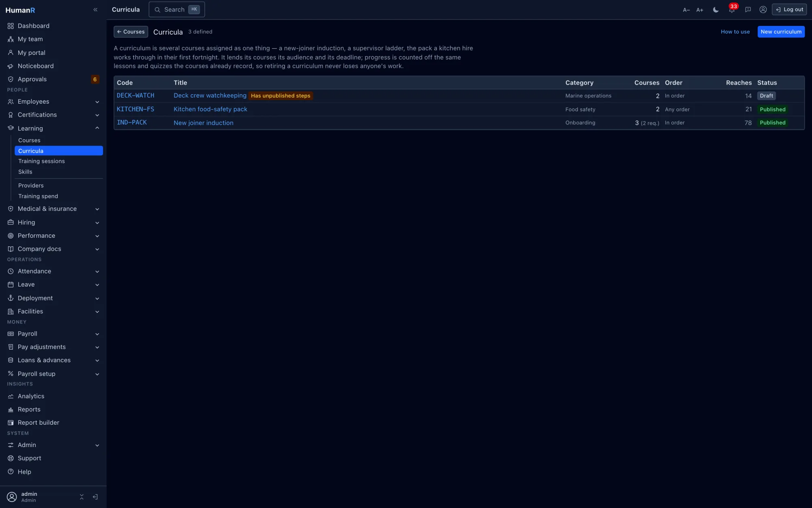The image size is (812, 508).
Task: Open the How to use link
Action: click(735, 32)
